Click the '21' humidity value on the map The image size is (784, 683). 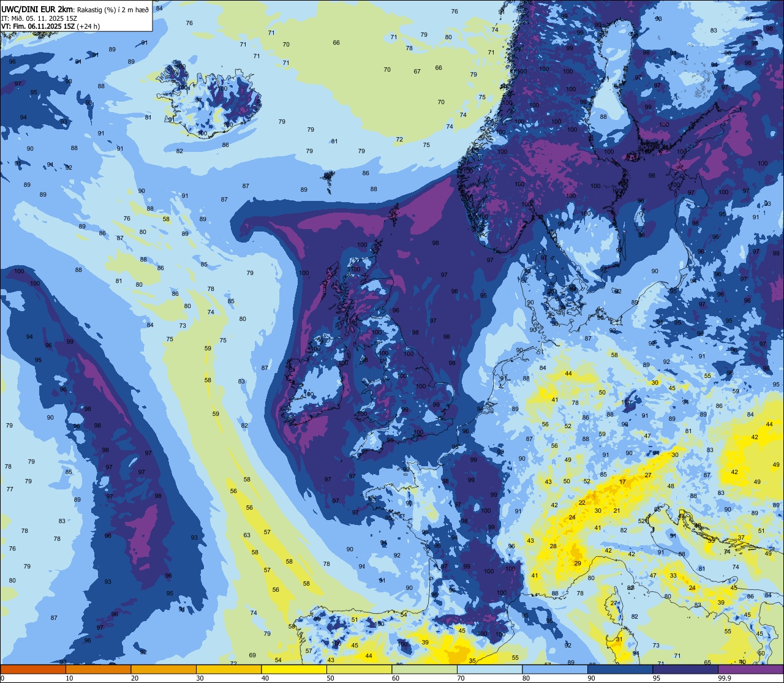pyautogui.click(x=617, y=510)
